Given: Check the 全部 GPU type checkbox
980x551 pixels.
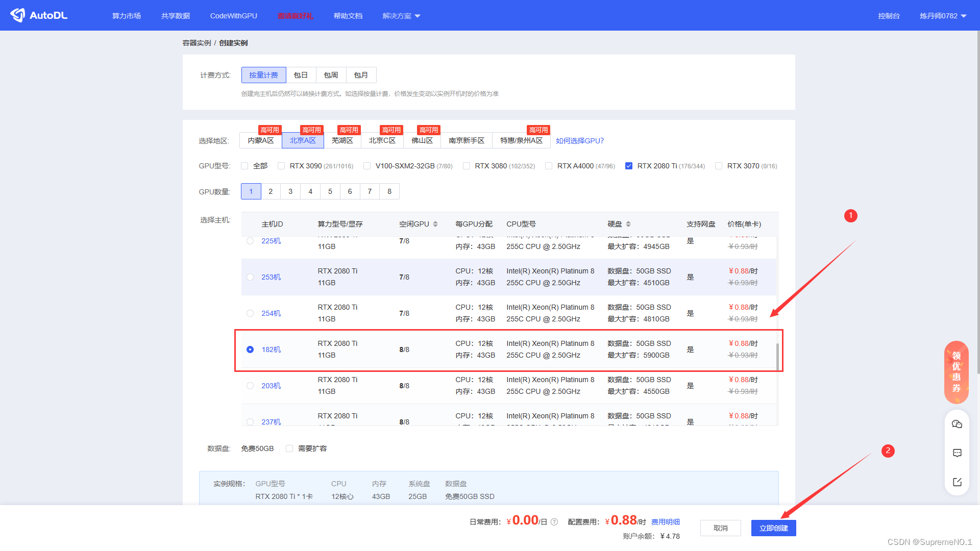Looking at the screenshot, I should pyautogui.click(x=244, y=166).
